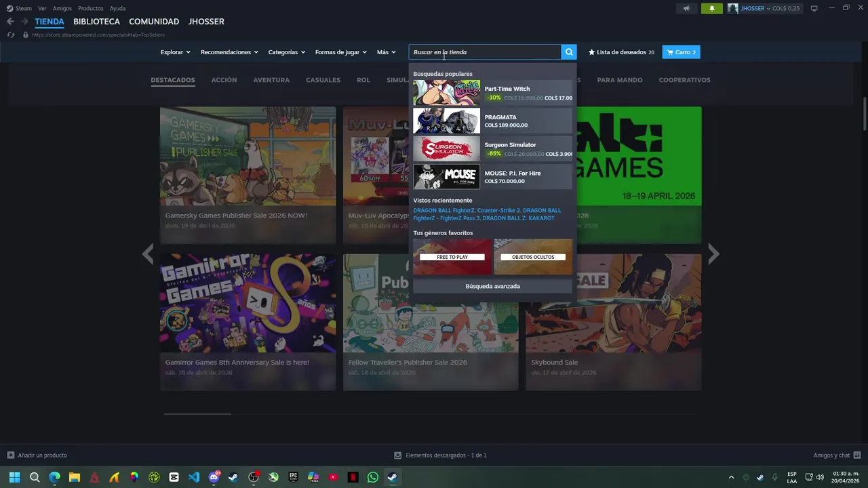The height and width of the screenshot is (488, 868).
Task: Select the TIENDA tab
Action: tap(50, 22)
